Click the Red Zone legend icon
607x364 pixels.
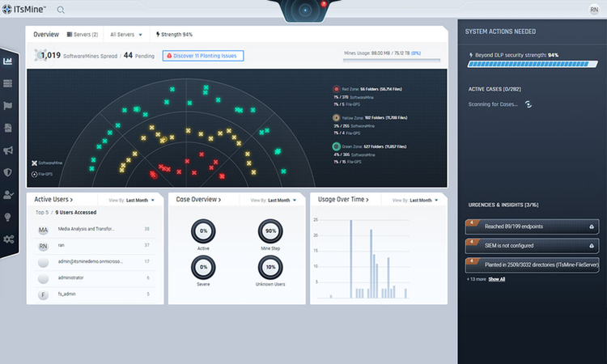336,89
